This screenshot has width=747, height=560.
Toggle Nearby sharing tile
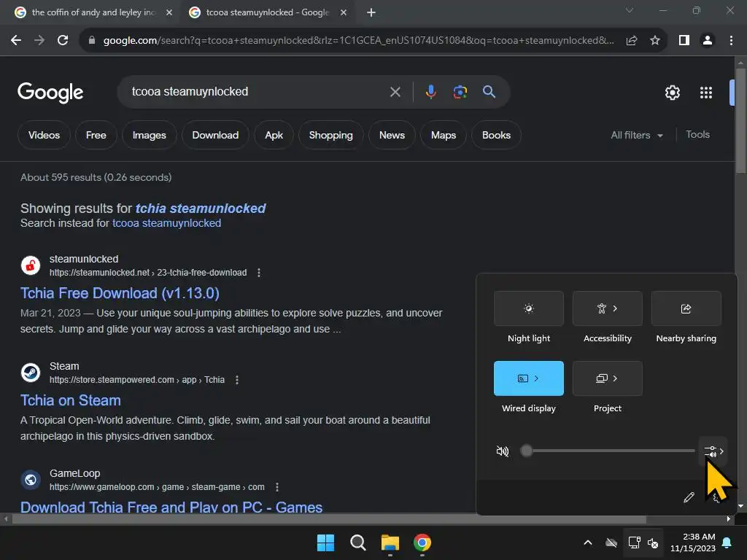coord(686,308)
